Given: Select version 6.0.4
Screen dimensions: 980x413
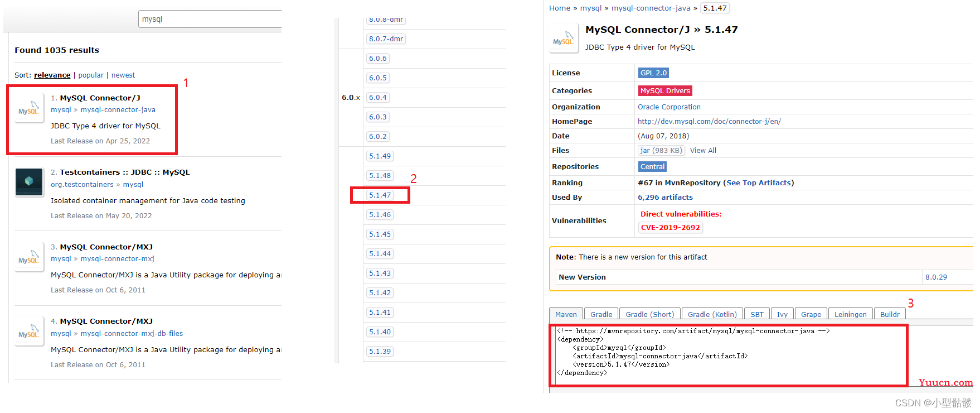Looking at the screenshot, I should point(378,98).
